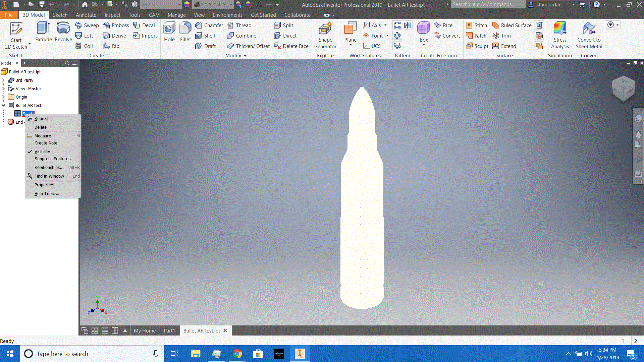The image size is (644, 362).
Task: Apply the Shell tool
Action: 206,36
